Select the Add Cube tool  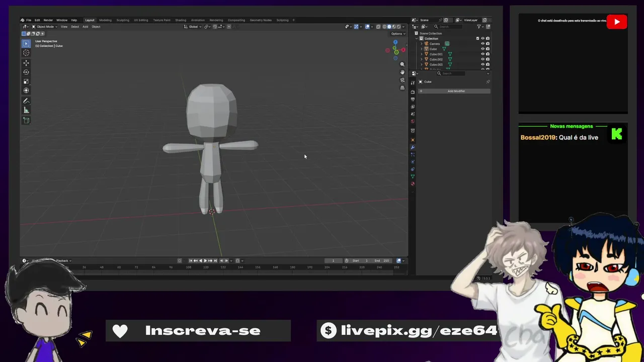pyautogui.click(x=26, y=120)
